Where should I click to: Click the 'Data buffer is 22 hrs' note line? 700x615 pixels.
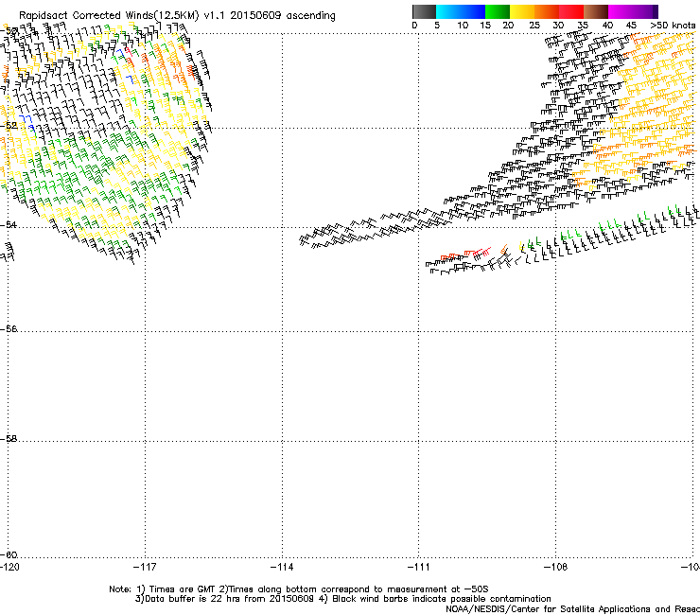342,599
